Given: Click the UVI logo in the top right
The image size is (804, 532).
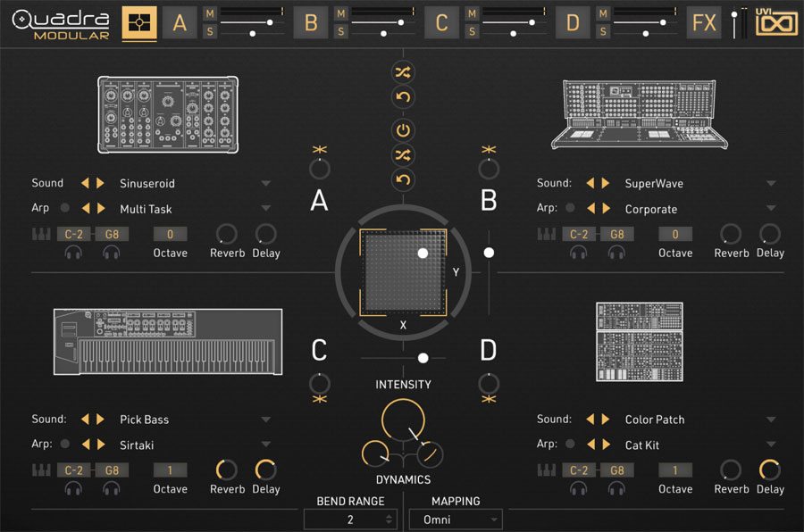Looking at the screenshot, I should coord(776,23).
